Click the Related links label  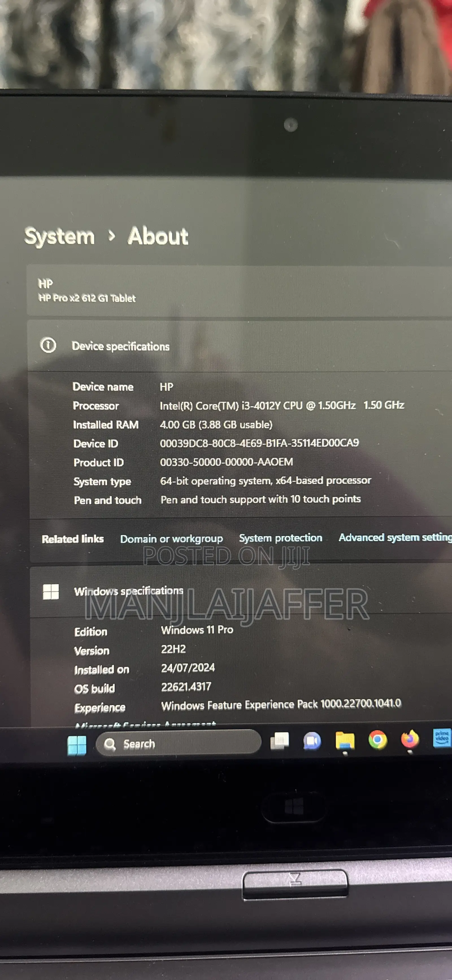click(73, 539)
